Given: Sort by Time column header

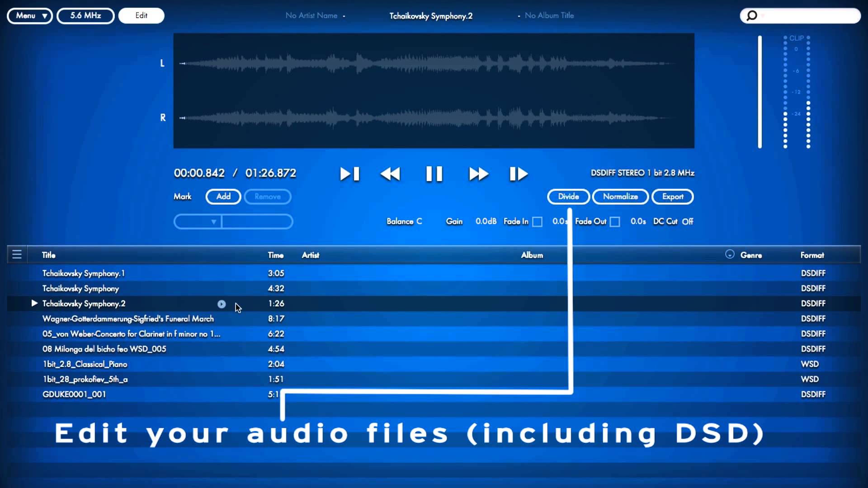Looking at the screenshot, I should (x=276, y=255).
